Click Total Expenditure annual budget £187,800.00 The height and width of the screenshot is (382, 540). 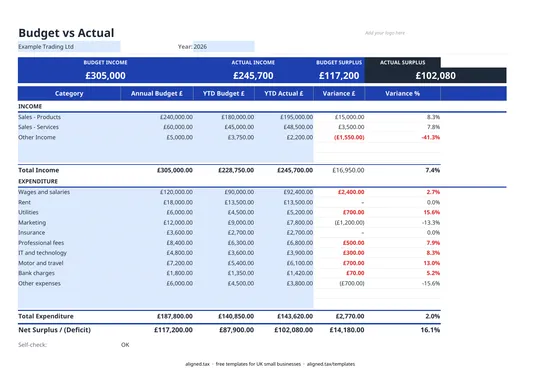tap(175, 316)
